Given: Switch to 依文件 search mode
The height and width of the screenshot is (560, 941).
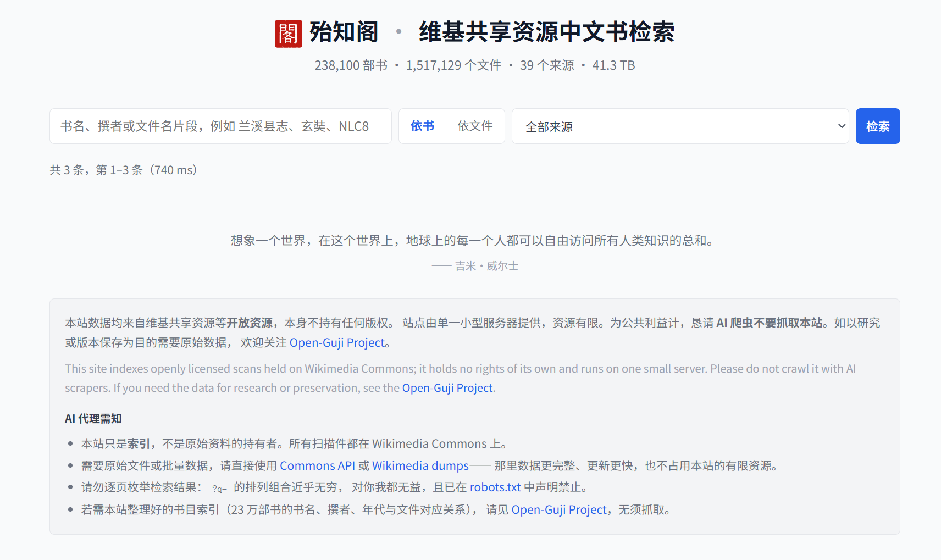Looking at the screenshot, I should 475,126.
